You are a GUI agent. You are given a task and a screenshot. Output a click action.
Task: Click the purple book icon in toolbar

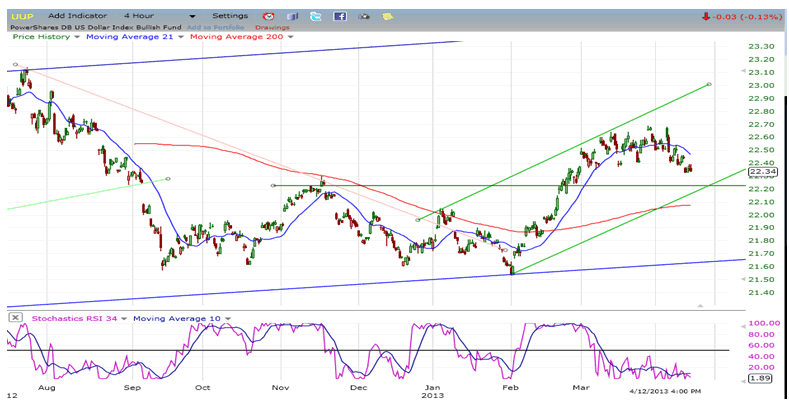[x=292, y=17]
